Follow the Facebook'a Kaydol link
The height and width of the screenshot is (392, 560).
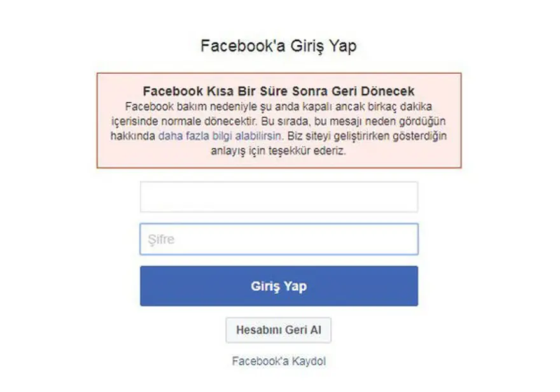pyautogui.click(x=279, y=361)
